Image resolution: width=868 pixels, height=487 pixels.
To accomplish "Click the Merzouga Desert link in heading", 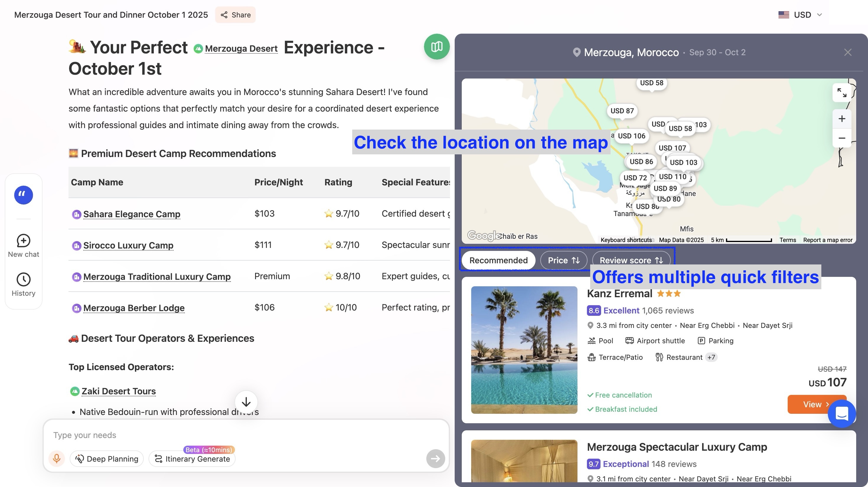I will [241, 49].
